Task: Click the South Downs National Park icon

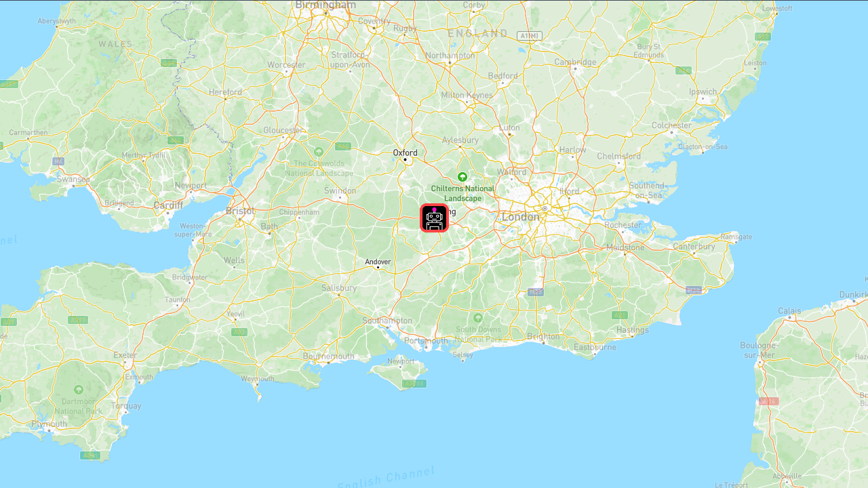Action: [478, 318]
